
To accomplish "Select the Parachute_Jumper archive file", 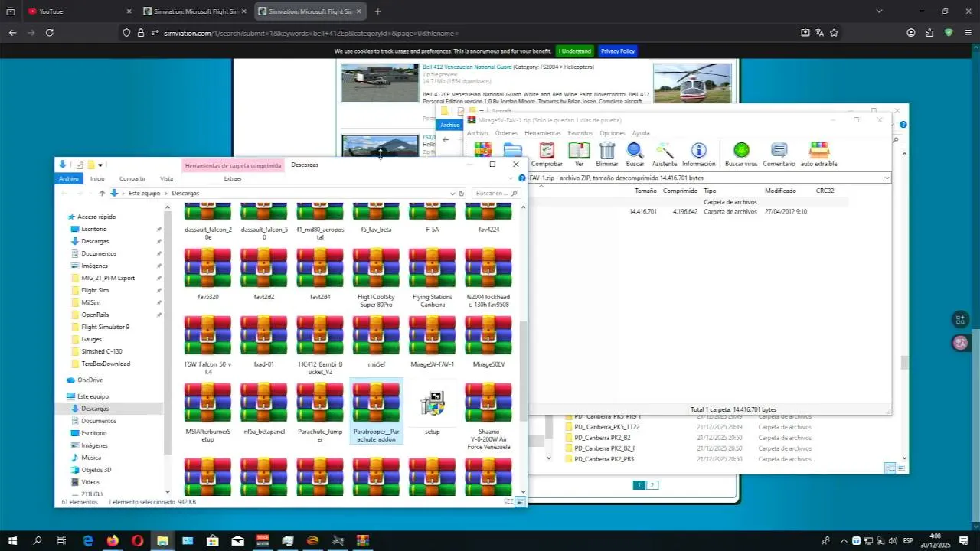I will coord(320,413).
